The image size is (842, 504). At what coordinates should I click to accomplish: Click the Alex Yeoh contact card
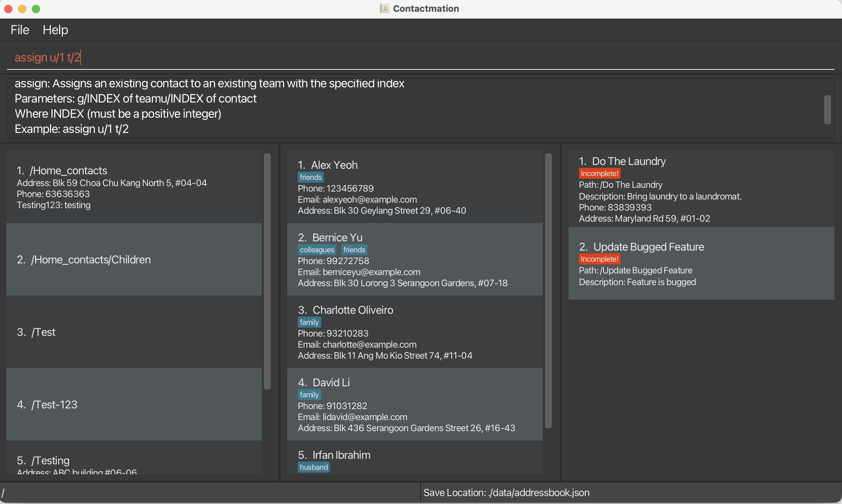tap(414, 187)
